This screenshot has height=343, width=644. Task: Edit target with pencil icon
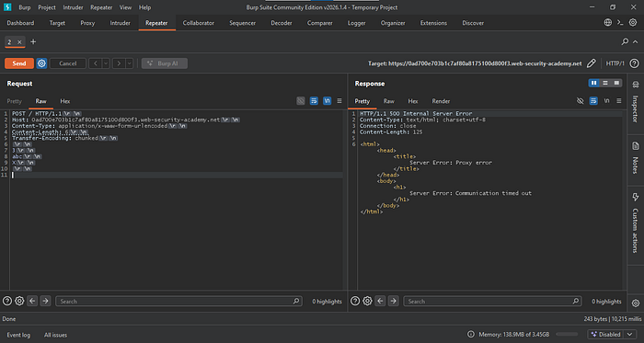pyautogui.click(x=591, y=63)
